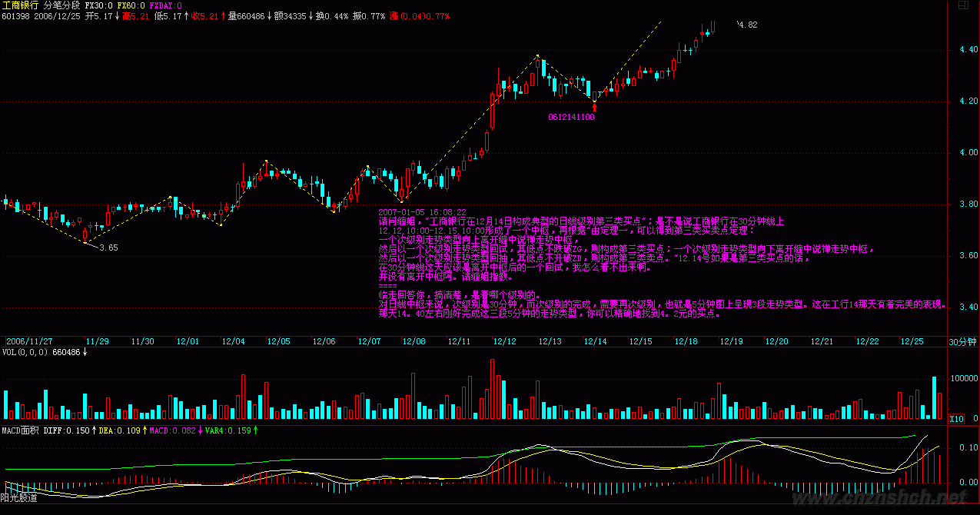Click the VOL(0,0,0) indicator label
This screenshot has height=515, width=980.
pos(25,352)
